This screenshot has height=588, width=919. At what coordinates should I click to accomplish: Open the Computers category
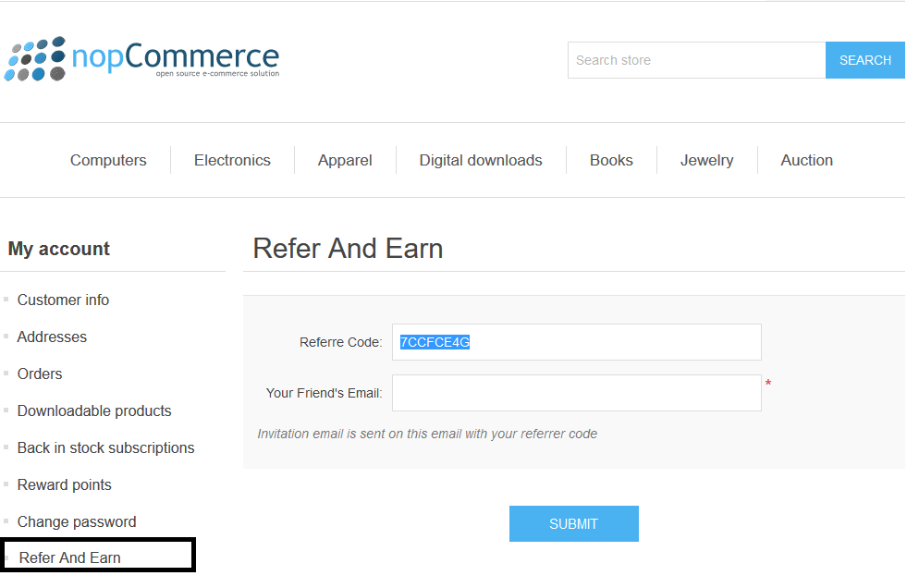(108, 161)
